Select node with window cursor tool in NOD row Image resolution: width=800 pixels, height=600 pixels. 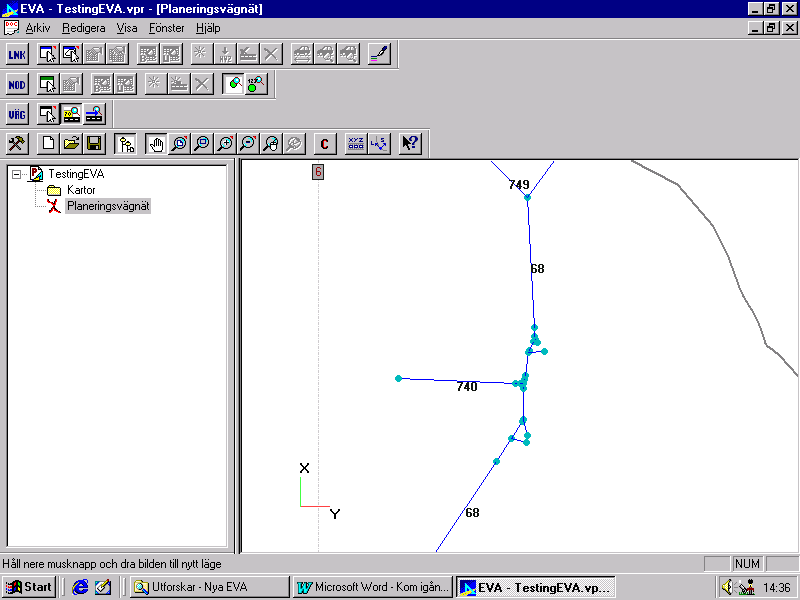click(48, 84)
